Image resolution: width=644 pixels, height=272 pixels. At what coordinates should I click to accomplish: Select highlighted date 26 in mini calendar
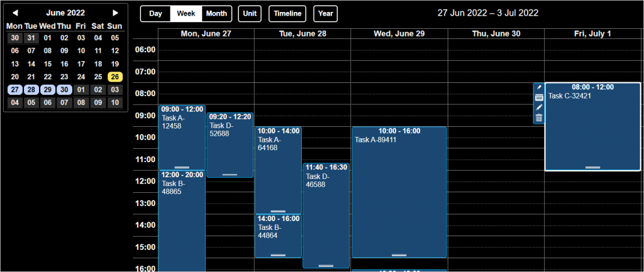coord(114,77)
